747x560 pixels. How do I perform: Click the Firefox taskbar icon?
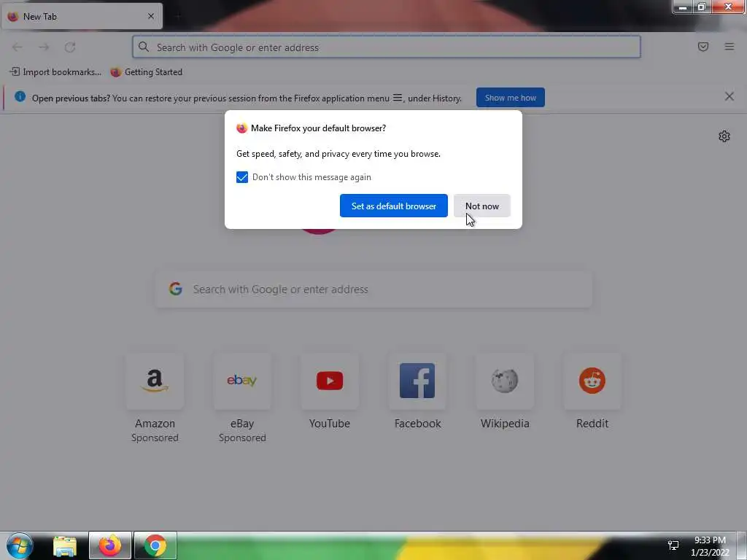tap(109, 545)
